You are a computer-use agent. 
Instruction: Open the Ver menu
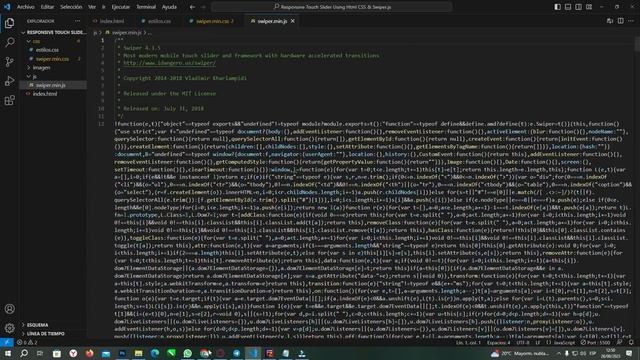[92, 7]
